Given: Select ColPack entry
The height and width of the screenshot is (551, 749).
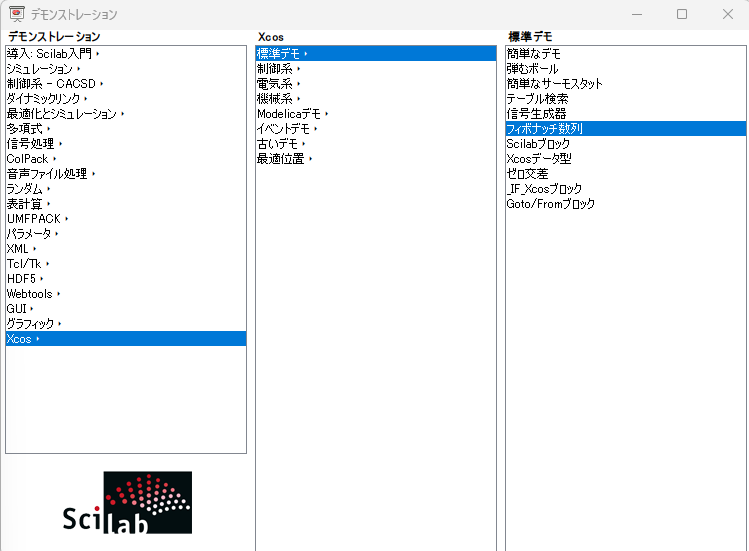Looking at the screenshot, I should pyautogui.click(x=126, y=159).
